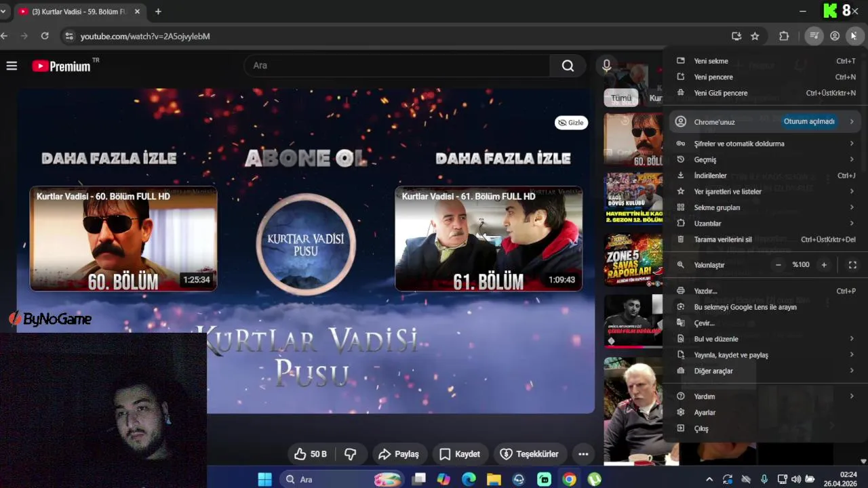Click Oturum açılmadı button

(x=809, y=122)
